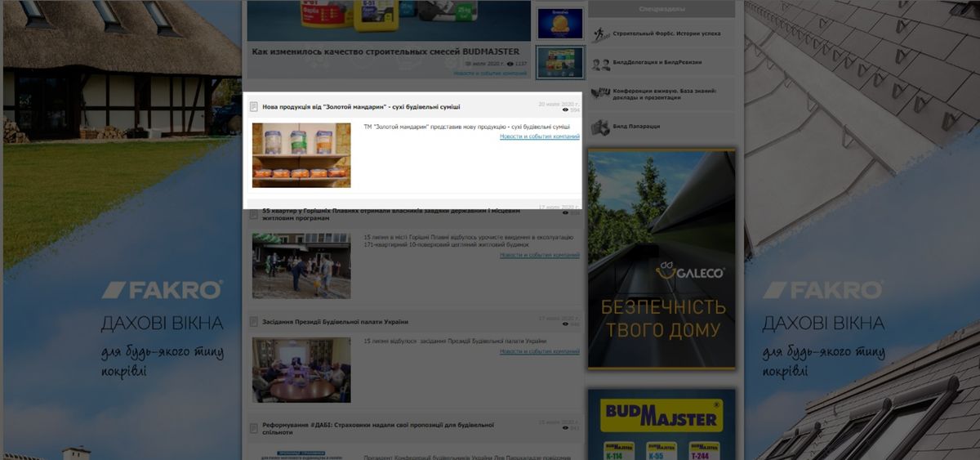This screenshot has width=980, height=460.
Task: Click the runner icon next to 'Строительный Форбс'
Action: [600, 33]
